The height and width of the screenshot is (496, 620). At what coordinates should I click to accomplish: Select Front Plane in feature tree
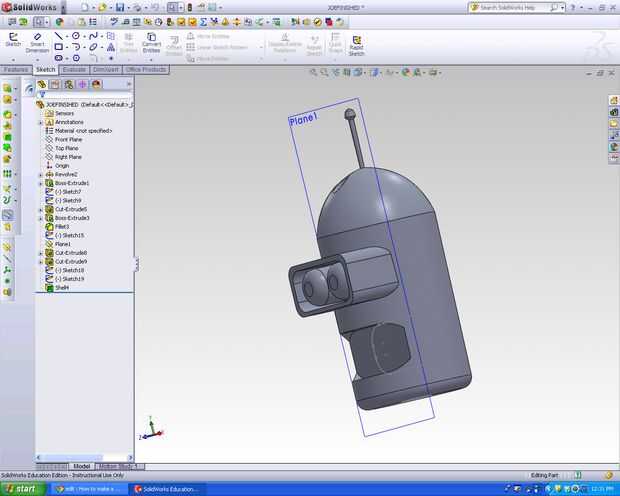[69, 139]
